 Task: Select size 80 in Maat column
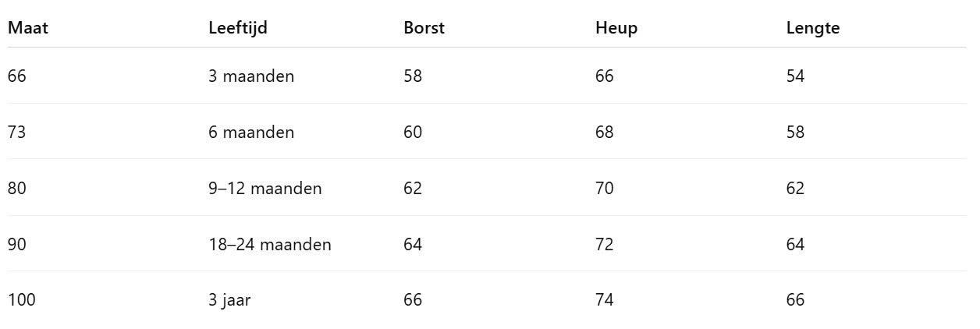pos(16,189)
